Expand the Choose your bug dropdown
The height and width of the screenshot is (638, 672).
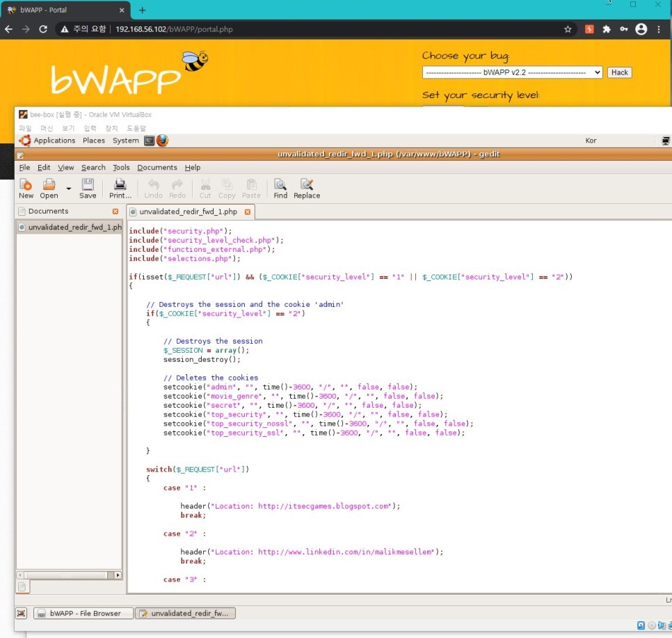click(x=512, y=72)
